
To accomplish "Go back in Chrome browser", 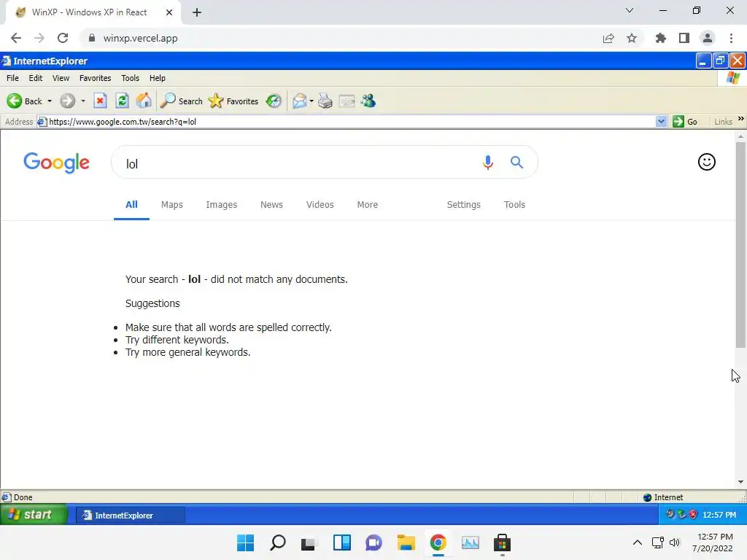I will point(16,38).
